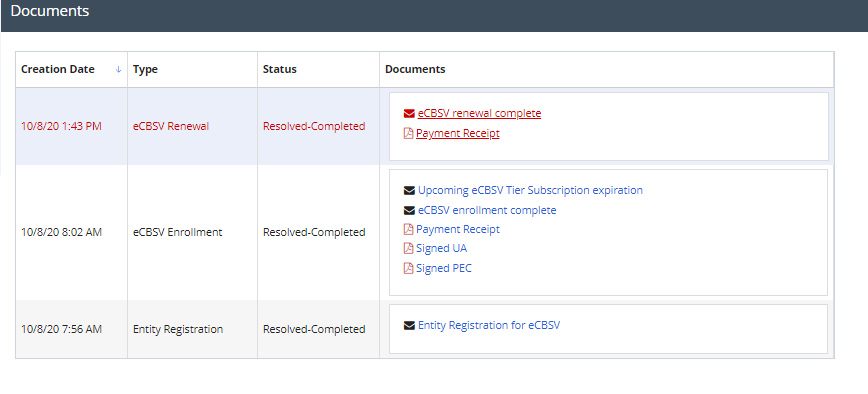Click envelope icon beside eCBSV enrollment complete
Screen dimensions: 868x394
pos(409,210)
